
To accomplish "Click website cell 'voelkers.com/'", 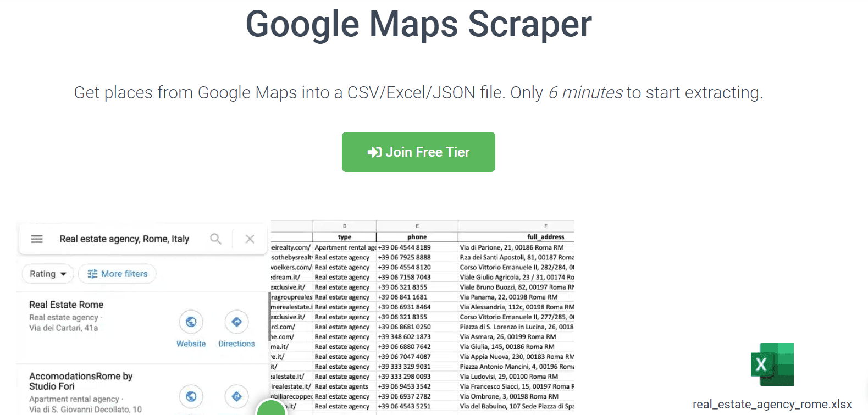I will point(292,267).
